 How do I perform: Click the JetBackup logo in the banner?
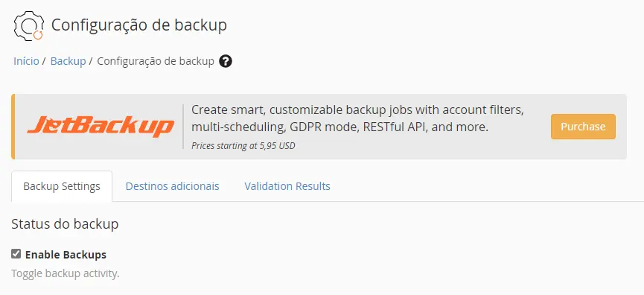point(101,127)
